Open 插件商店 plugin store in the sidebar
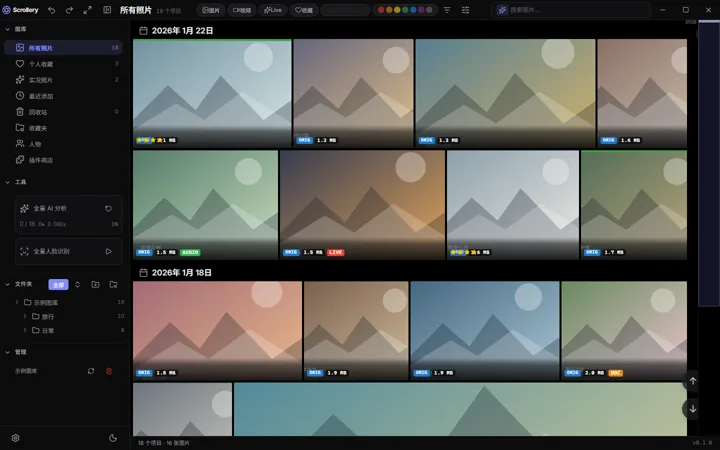720x450 pixels. [63, 160]
